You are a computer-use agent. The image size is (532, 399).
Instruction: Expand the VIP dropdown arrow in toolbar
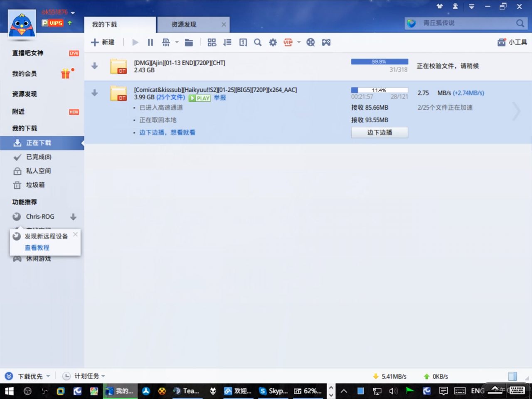pos(299,42)
